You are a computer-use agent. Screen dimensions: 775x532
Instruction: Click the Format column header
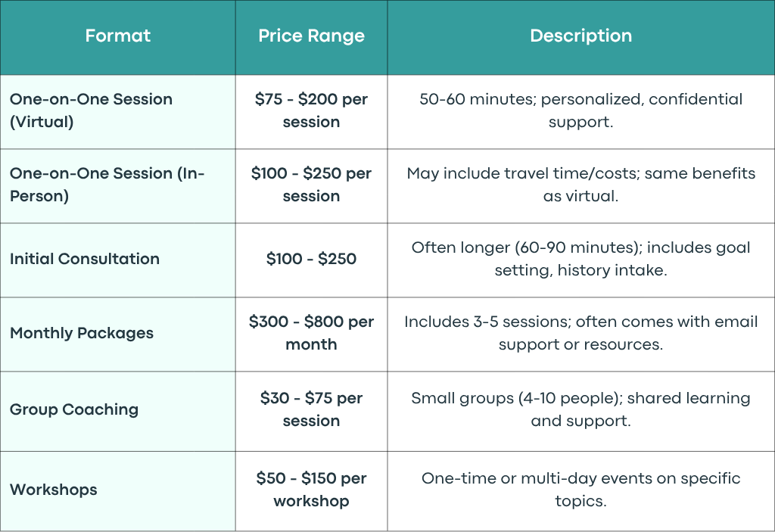coord(117,36)
